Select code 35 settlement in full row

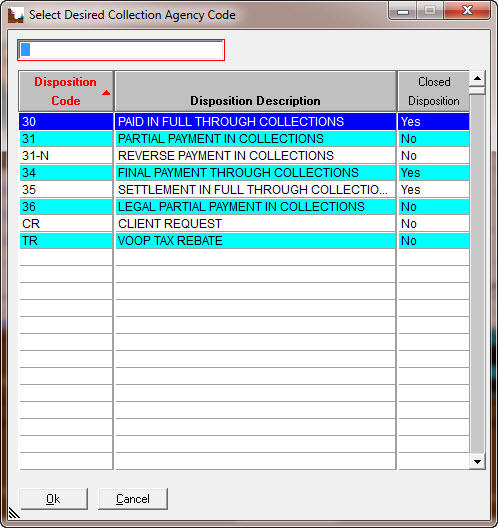(x=244, y=190)
